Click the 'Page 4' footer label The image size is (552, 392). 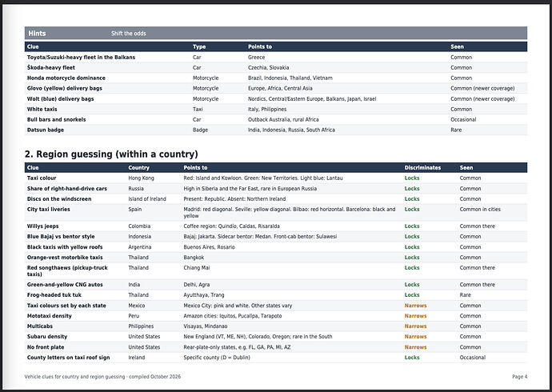pos(520,377)
